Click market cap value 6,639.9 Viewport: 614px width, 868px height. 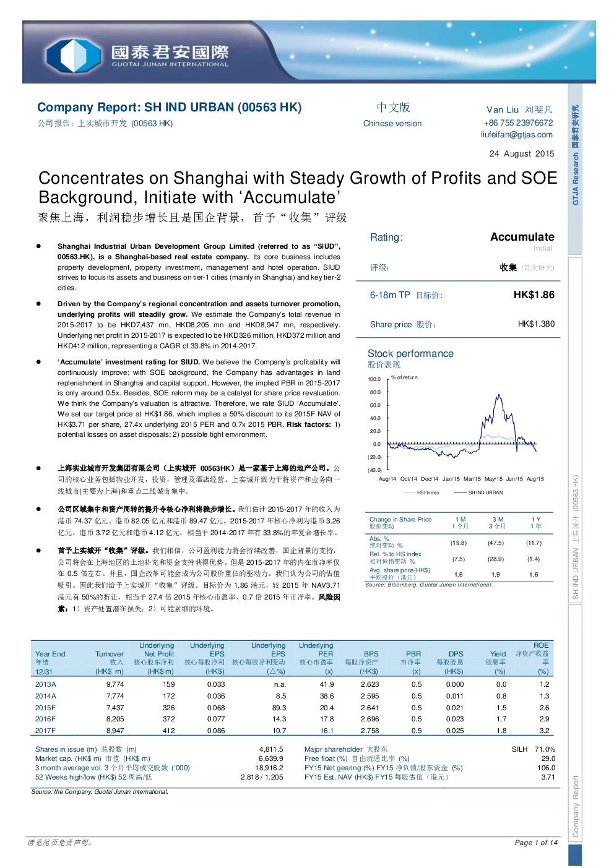(x=271, y=759)
